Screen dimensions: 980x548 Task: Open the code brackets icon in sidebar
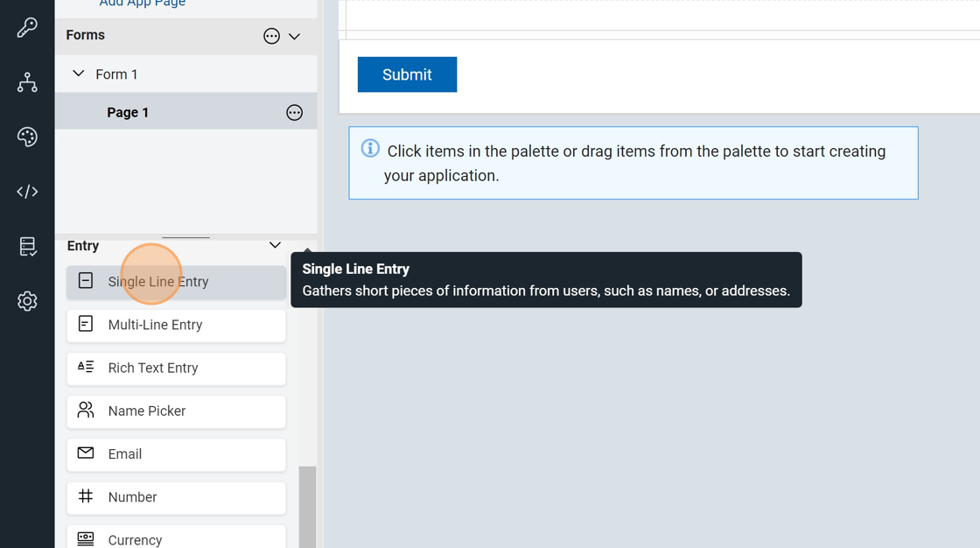click(27, 192)
